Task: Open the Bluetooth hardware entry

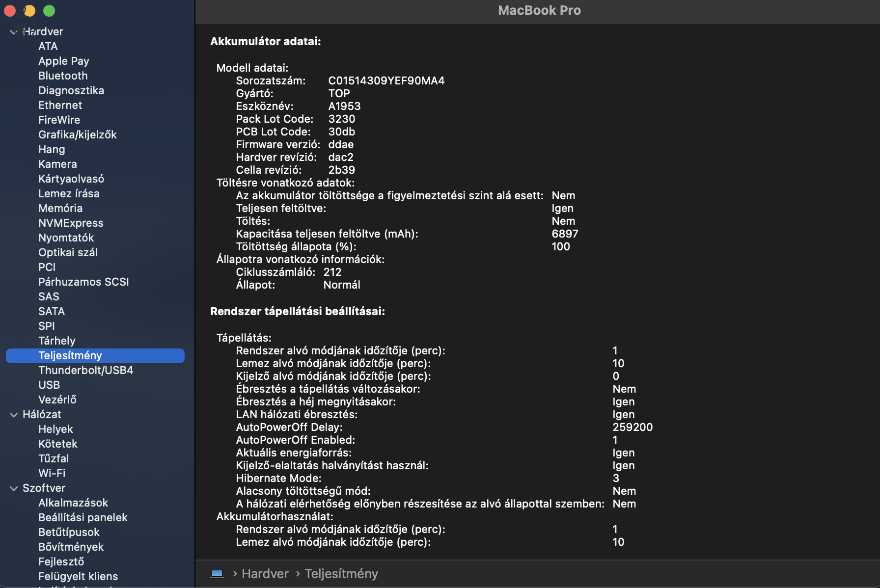Action: tap(63, 76)
